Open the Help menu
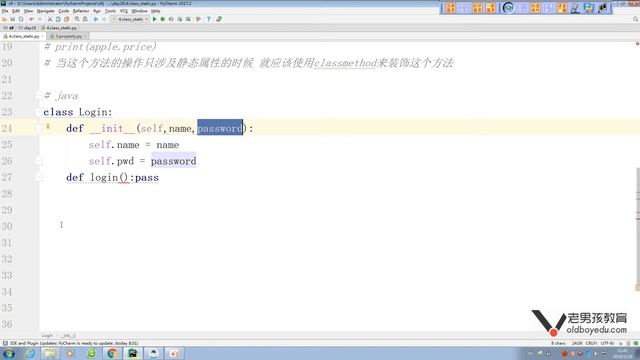 tap(156, 11)
